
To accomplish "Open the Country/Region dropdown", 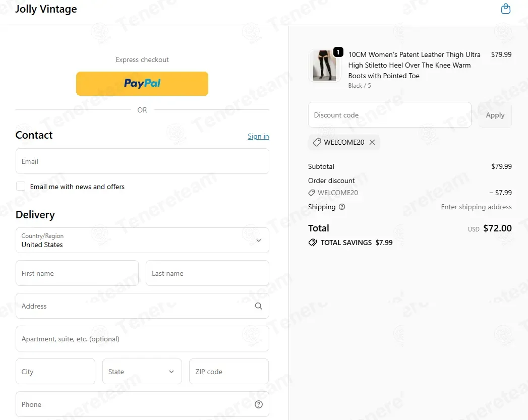I will pyautogui.click(x=142, y=241).
